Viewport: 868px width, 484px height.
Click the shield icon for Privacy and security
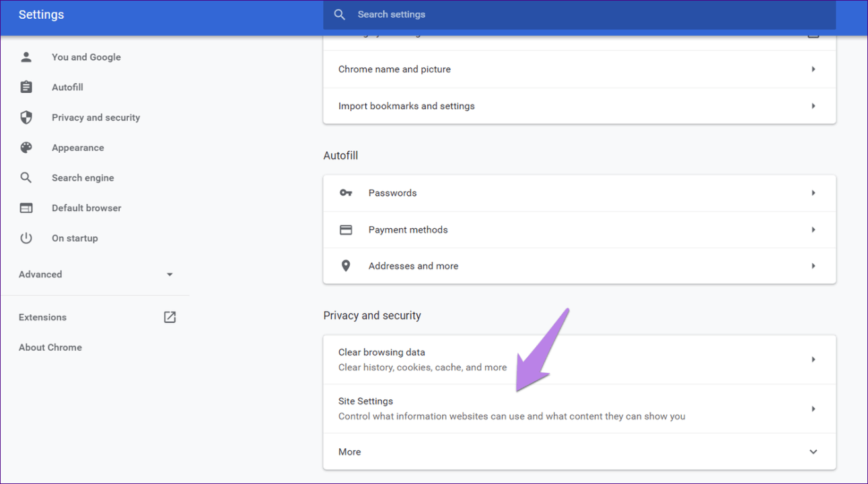(x=26, y=118)
